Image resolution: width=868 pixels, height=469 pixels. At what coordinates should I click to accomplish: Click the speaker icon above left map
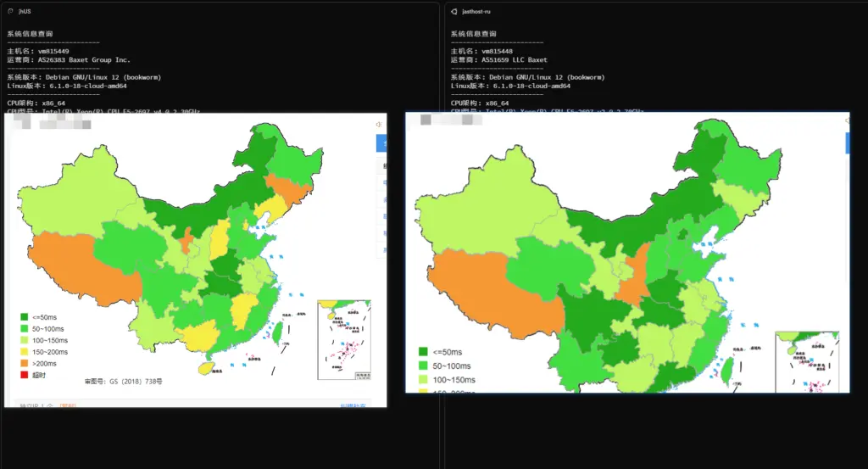(380, 125)
